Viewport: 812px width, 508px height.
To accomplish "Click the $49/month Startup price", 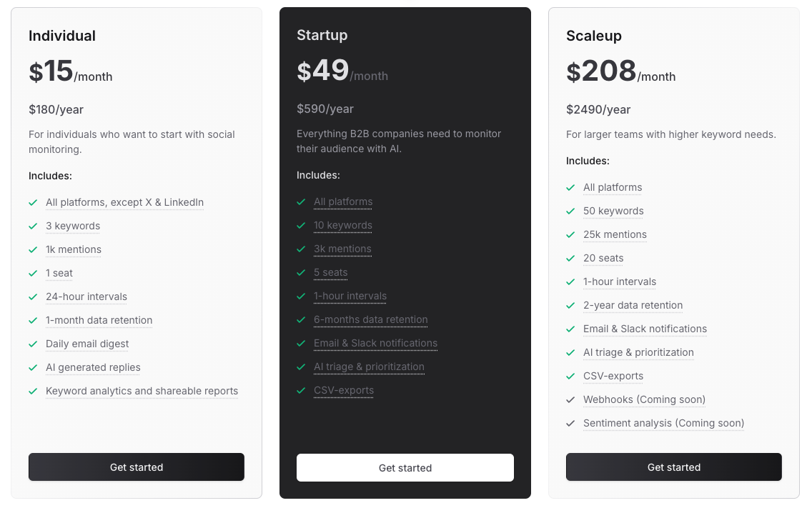I will (x=342, y=72).
